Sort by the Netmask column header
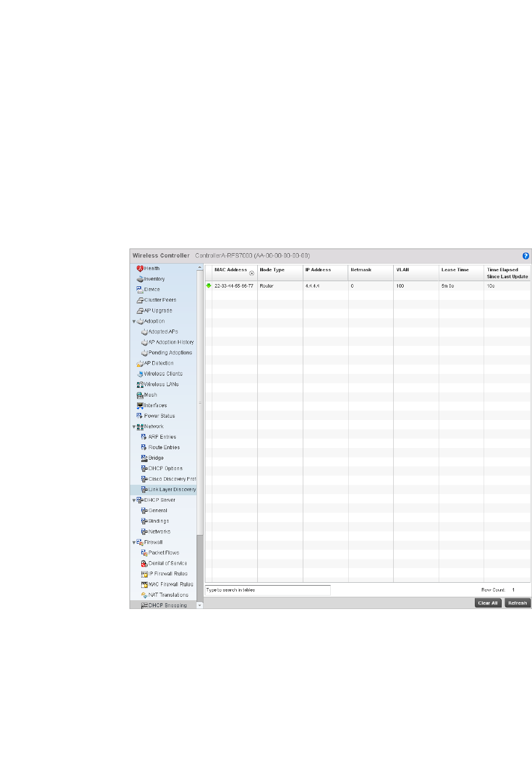The height and width of the screenshot is (763, 532). 371,273
